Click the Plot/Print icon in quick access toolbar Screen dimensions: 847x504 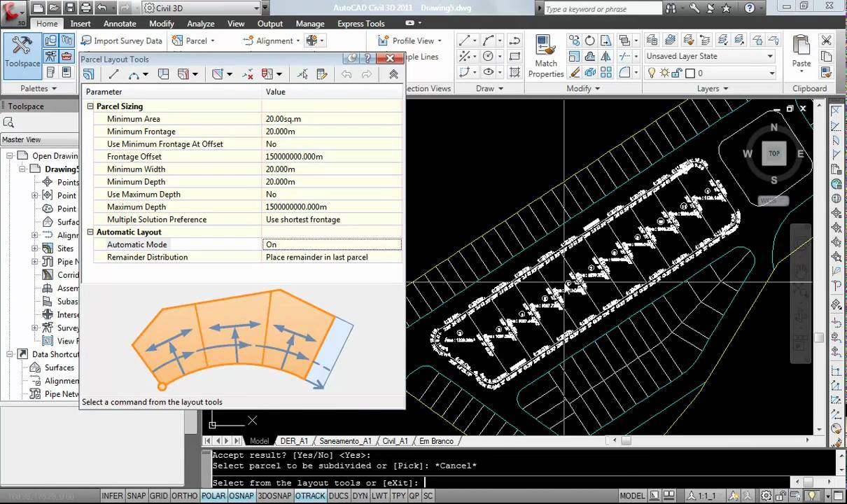pyautogui.click(x=85, y=8)
